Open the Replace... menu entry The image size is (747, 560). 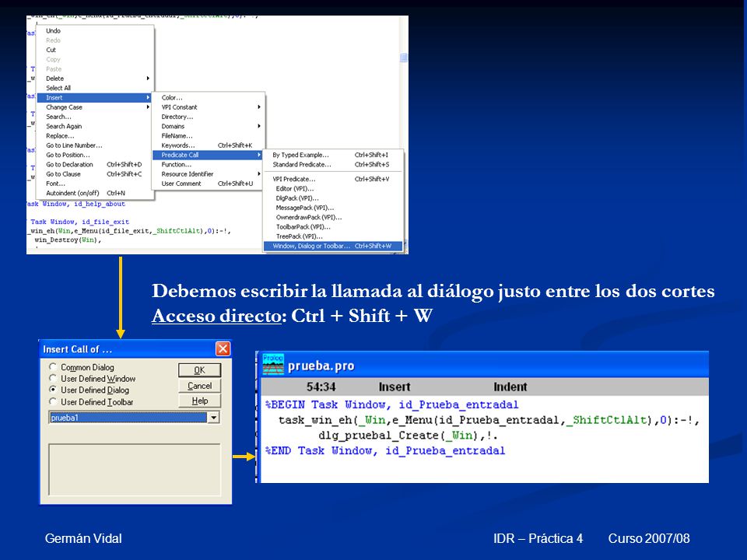point(95,135)
